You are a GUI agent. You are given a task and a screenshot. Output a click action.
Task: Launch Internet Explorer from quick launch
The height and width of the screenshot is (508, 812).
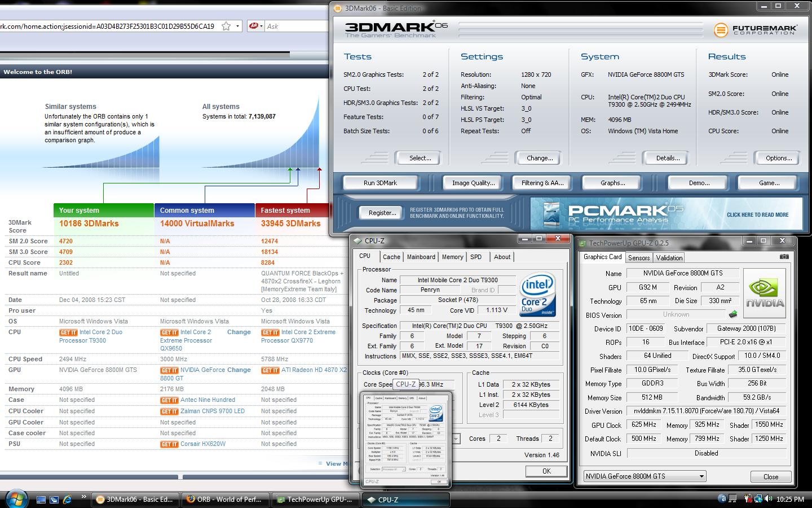click(67, 500)
